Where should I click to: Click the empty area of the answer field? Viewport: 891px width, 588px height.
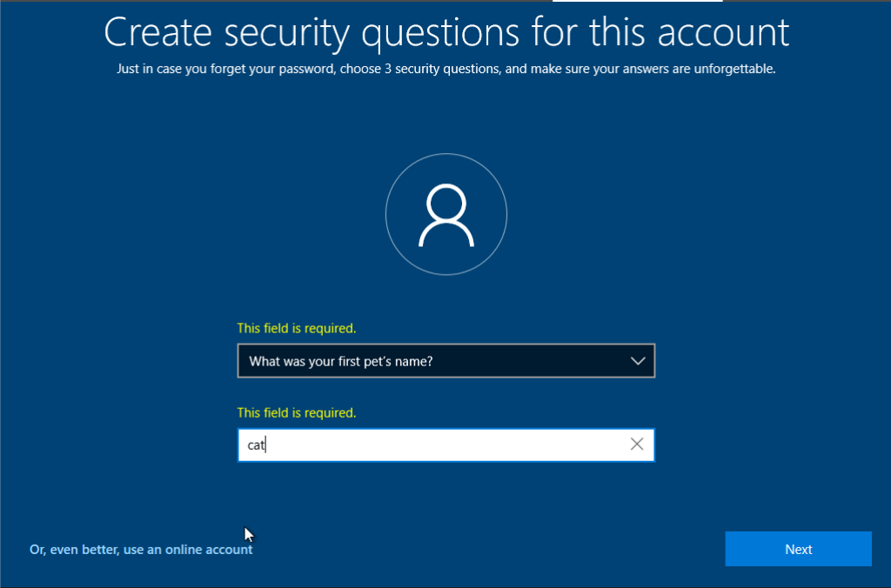coord(452,445)
